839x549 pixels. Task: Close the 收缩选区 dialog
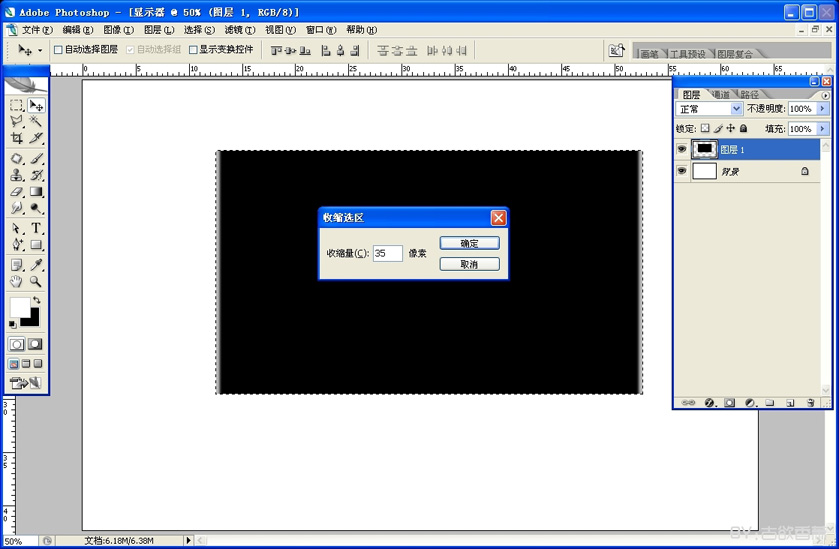coord(498,218)
